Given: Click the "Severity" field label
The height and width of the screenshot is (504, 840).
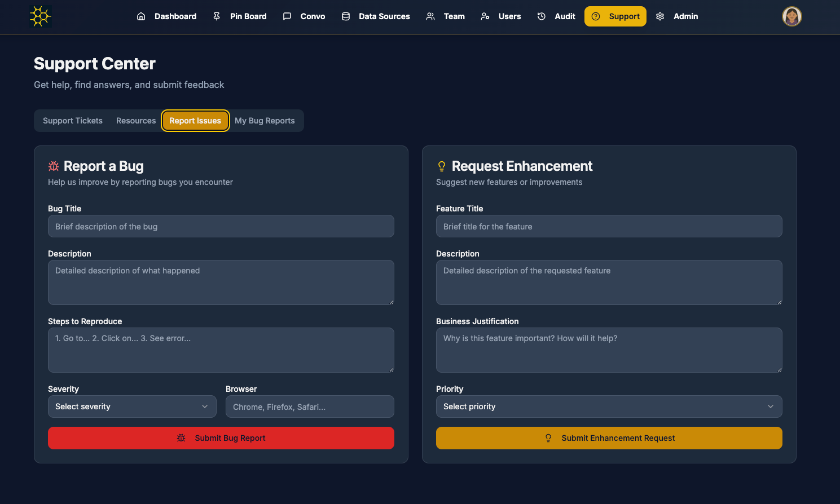Looking at the screenshot, I should tap(63, 389).
